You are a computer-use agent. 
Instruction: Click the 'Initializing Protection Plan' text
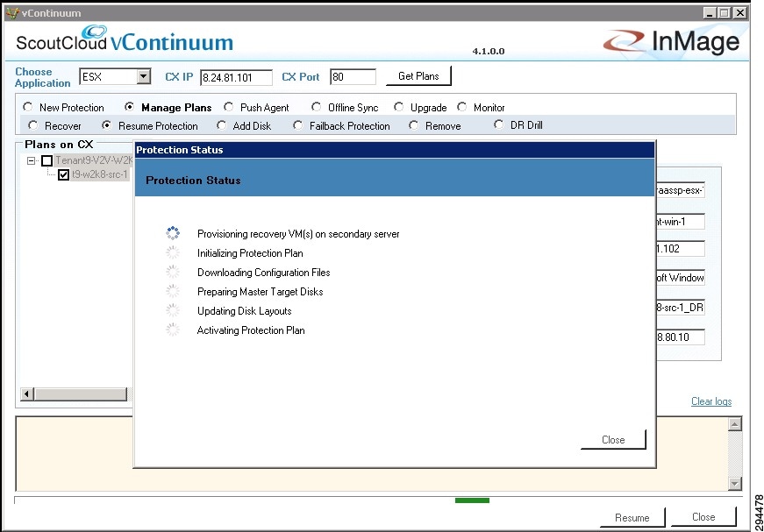(250, 253)
